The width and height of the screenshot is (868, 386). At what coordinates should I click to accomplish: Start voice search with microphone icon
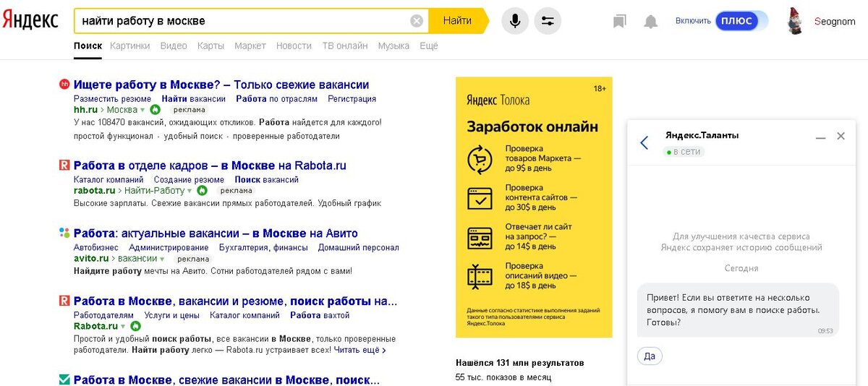[515, 21]
